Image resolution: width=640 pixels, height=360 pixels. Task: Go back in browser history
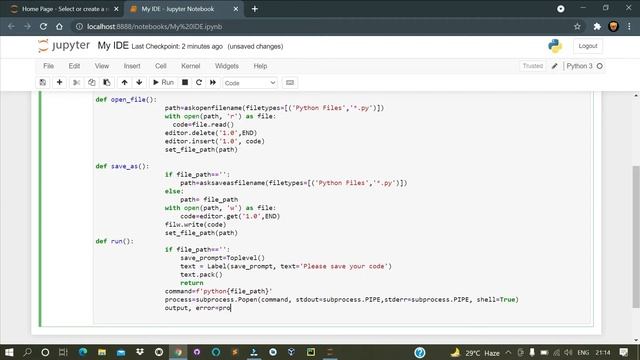click(x=11, y=27)
